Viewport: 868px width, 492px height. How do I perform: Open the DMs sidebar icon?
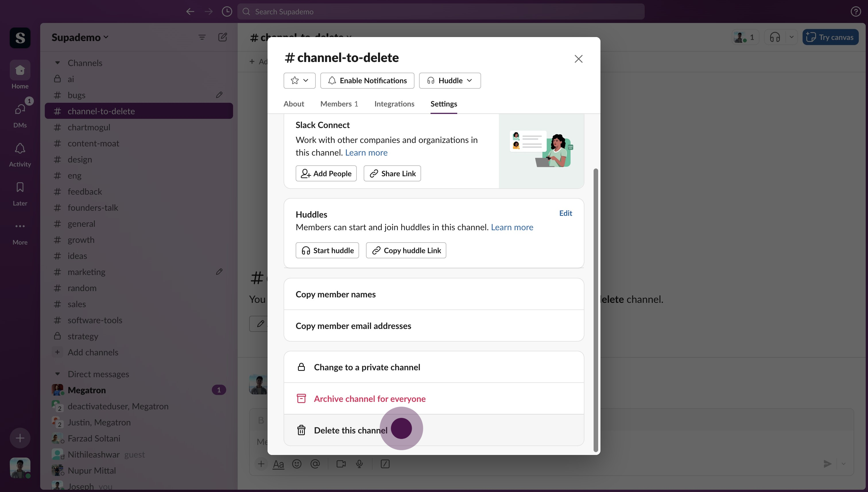[20, 109]
